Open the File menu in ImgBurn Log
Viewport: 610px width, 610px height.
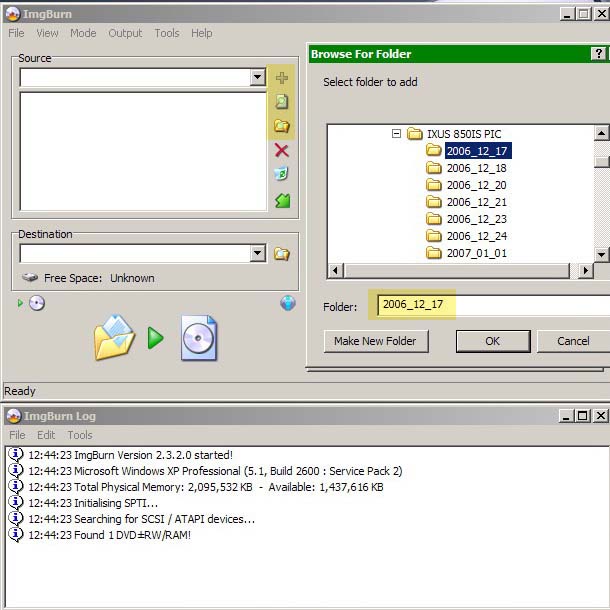click(17, 435)
